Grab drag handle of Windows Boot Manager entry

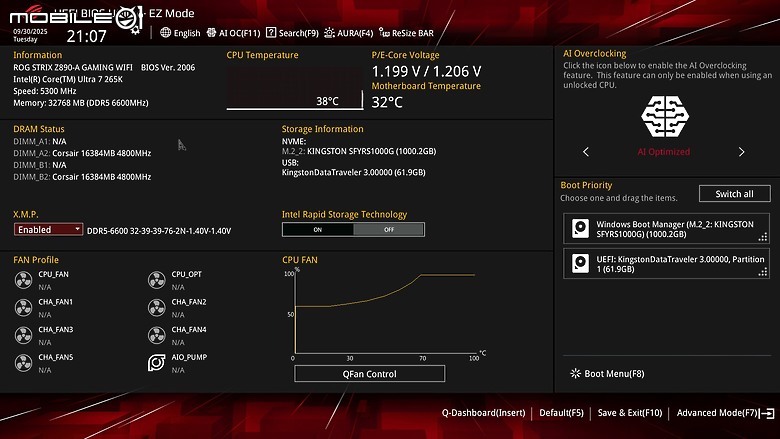click(763, 237)
